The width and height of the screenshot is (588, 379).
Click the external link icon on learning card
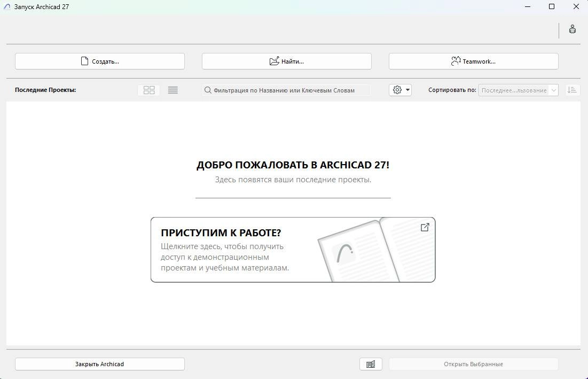pyautogui.click(x=425, y=227)
